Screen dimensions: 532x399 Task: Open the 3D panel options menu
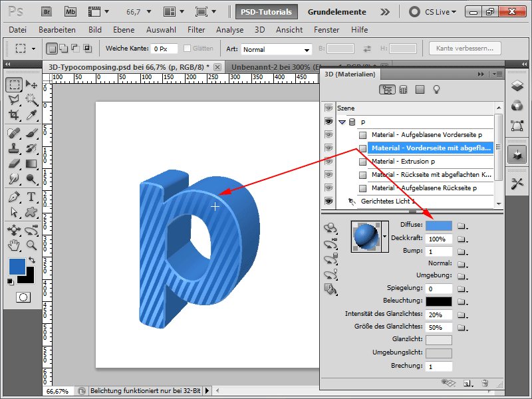coord(497,74)
